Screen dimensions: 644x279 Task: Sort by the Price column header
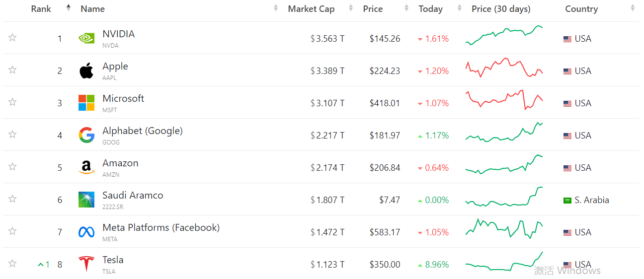[373, 9]
